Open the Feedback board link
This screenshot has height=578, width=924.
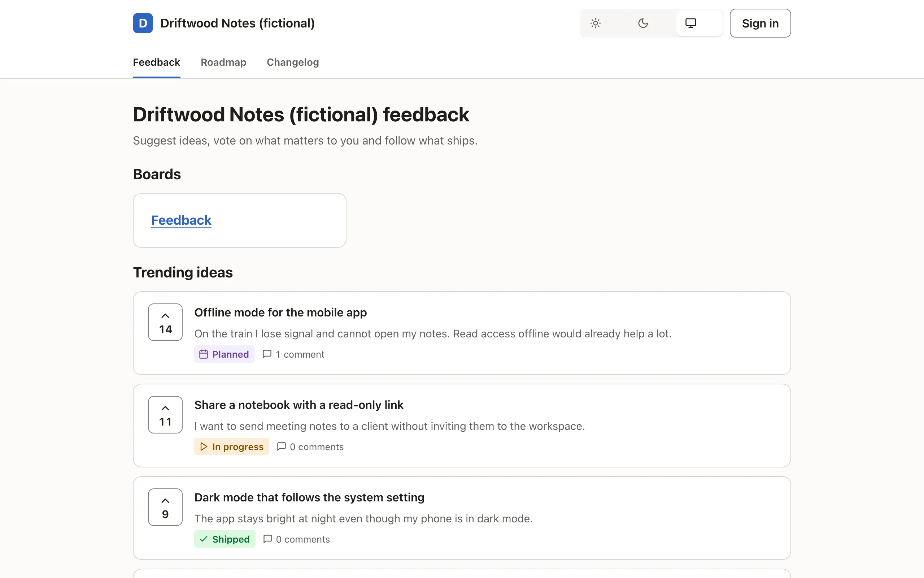[x=181, y=220]
